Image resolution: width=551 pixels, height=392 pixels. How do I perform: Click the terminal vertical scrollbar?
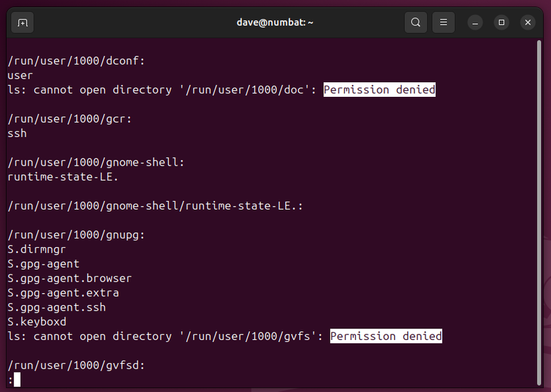[539, 213]
